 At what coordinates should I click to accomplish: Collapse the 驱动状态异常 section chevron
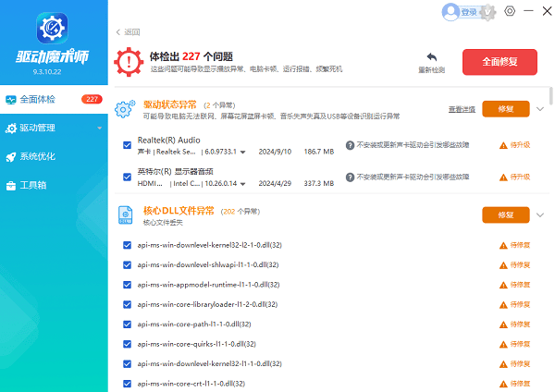click(540, 109)
